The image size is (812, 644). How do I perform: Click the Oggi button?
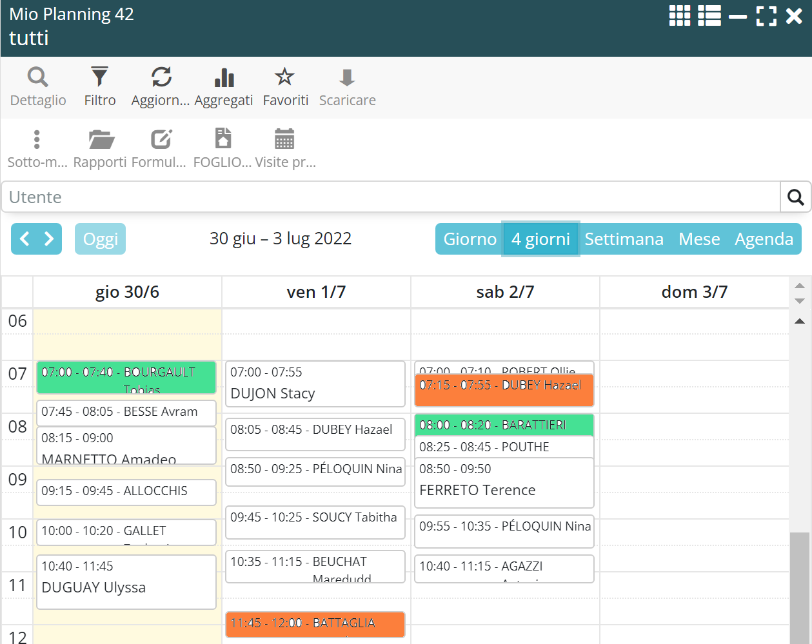tap(100, 239)
